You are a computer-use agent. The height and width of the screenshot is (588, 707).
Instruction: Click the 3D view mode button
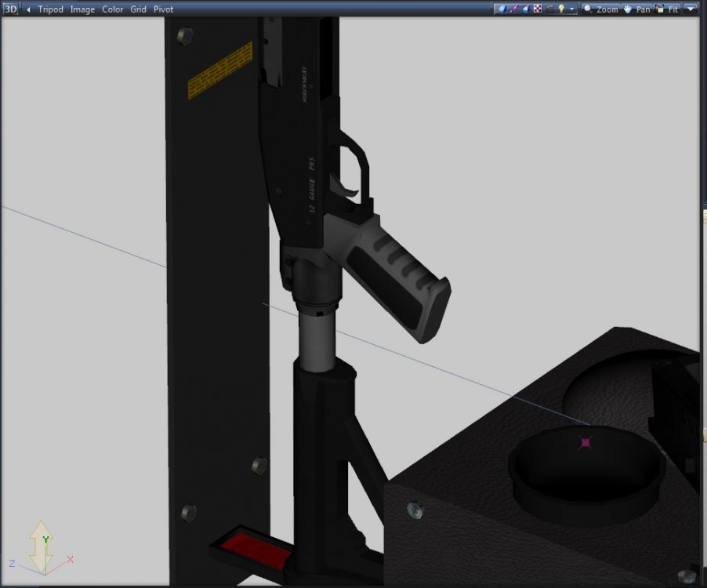point(11,9)
